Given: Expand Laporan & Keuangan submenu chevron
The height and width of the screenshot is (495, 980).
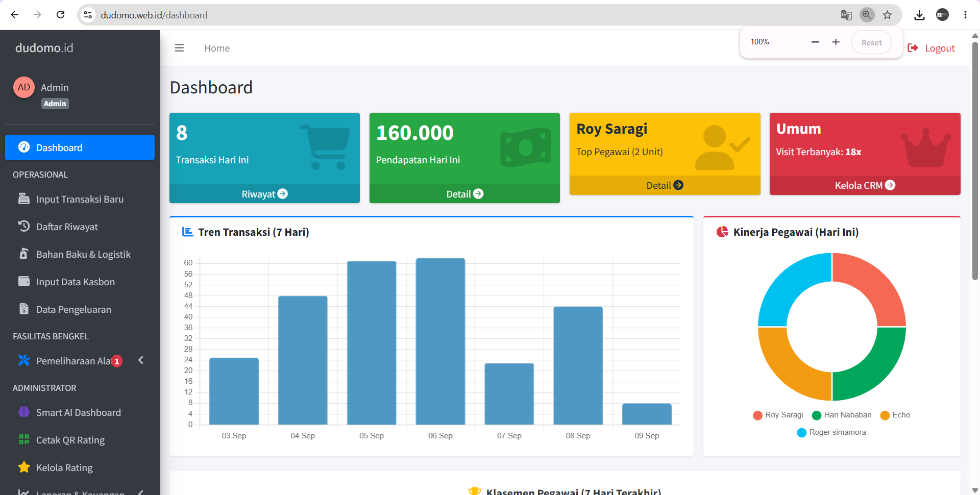Looking at the screenshot, I should [141, 492].
